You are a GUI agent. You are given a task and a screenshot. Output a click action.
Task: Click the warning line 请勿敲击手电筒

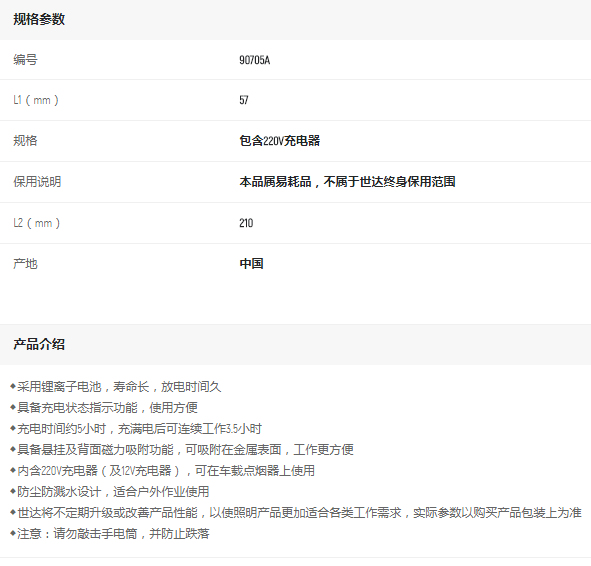tap(109, 534)
